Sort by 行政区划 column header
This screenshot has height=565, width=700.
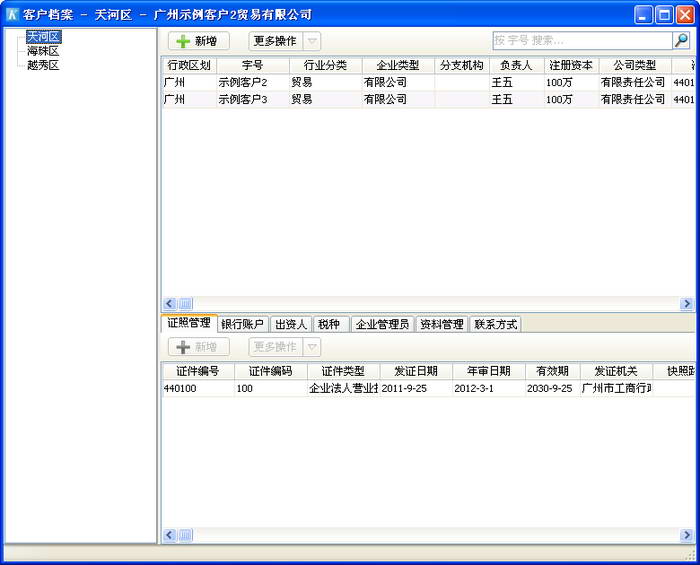pyautogui.click(x=189, y=66)
